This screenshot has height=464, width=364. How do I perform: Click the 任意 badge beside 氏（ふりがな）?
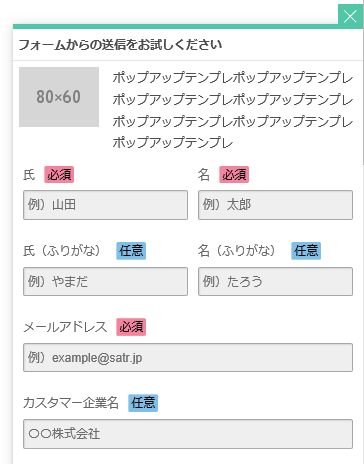[x=131, y=251]
